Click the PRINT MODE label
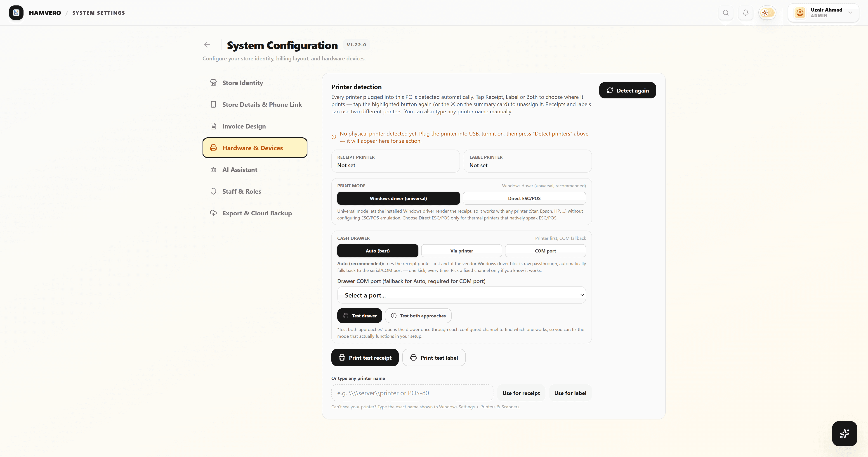 point(351,186)
